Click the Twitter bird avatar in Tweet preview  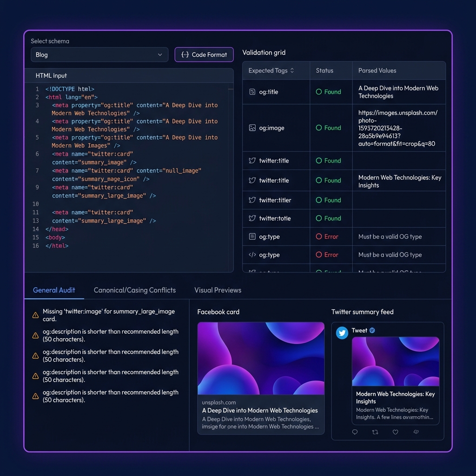tap(342, 333)
